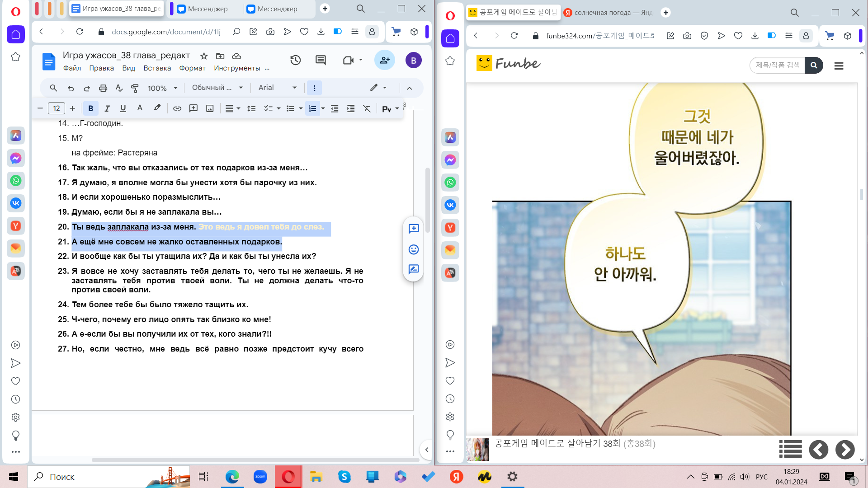Select the paint format roller tool

click(x=135, y=88)
